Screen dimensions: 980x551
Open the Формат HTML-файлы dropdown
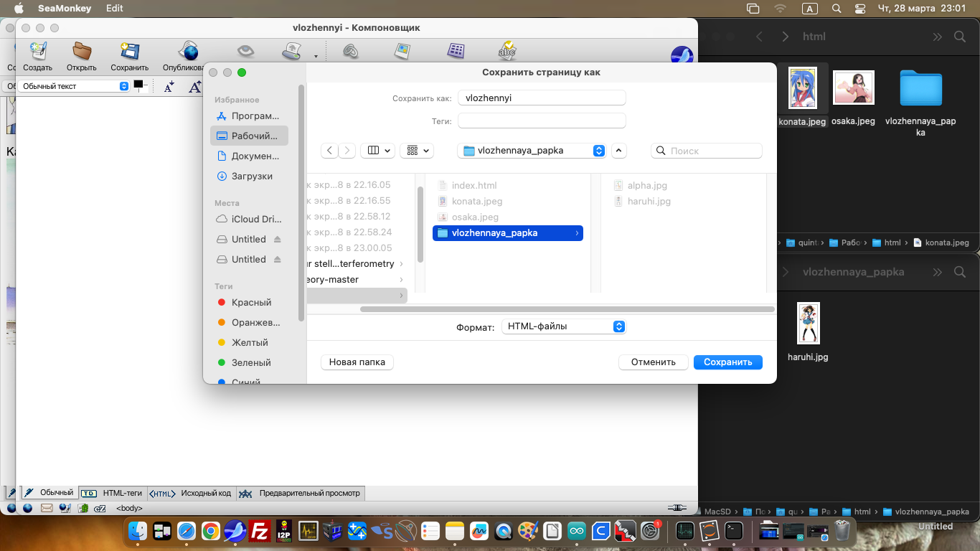pyautogui.click(x=563, y=326)
